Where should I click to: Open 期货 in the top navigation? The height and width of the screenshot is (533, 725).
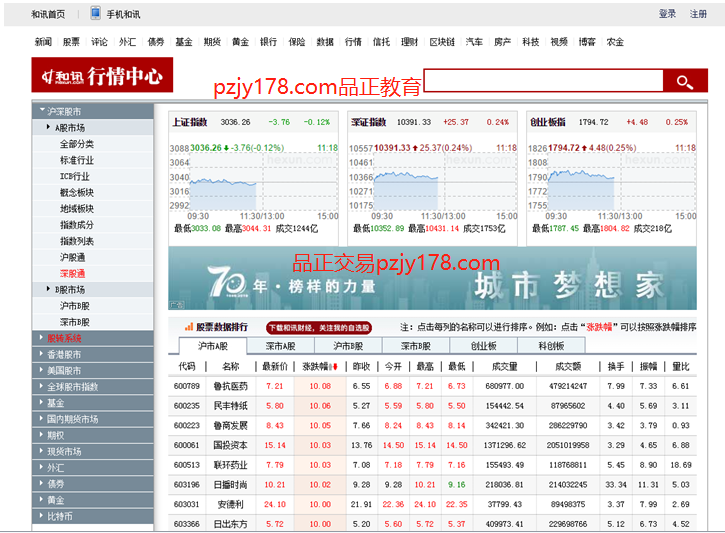pos(212,42)
